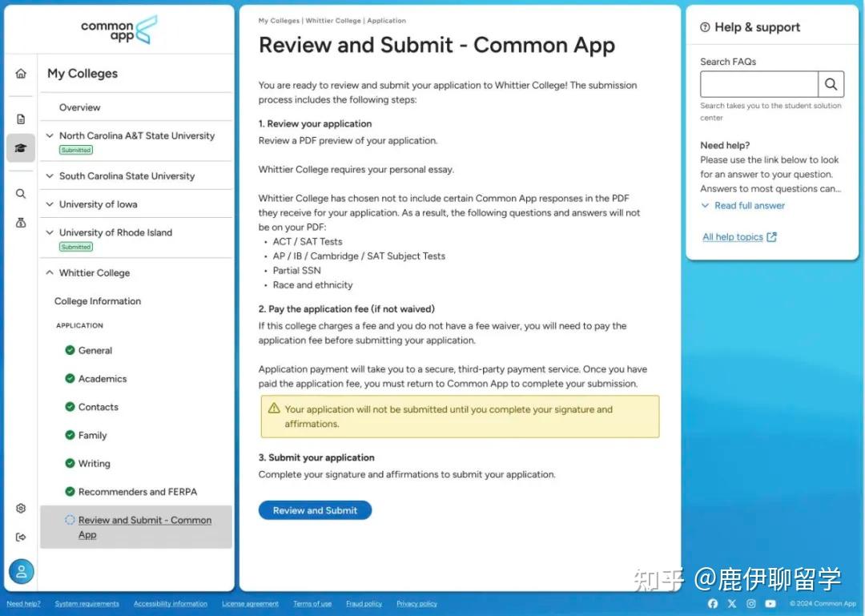Viewport: 865px width, 616px height.
Task: Click the green checkmark beside Writing
Action: click(x=71, y=463)
